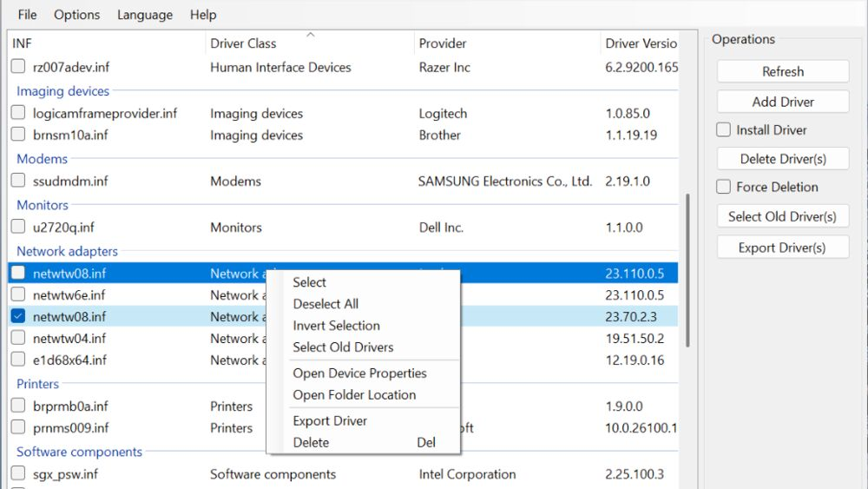The height and width of the screenshot is (489, 868).
Task: Select the Dell Inc. provider cell
Action: (441, 228)
